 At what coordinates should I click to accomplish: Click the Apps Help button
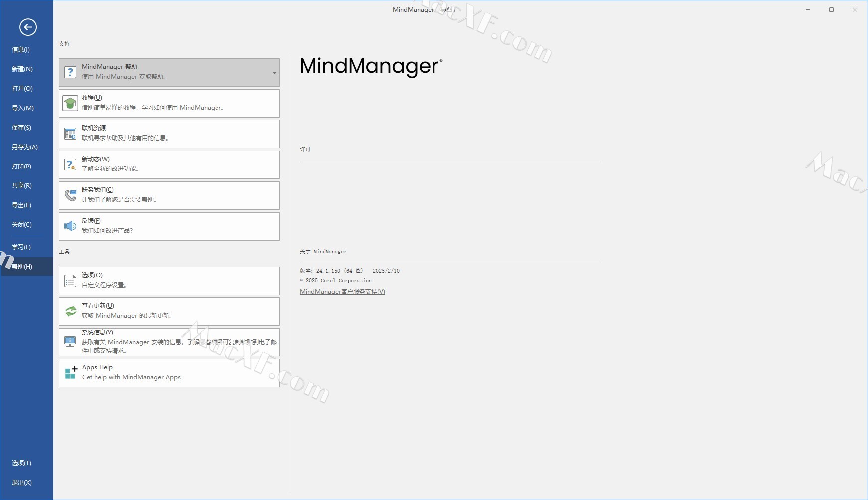click(169, 373)
